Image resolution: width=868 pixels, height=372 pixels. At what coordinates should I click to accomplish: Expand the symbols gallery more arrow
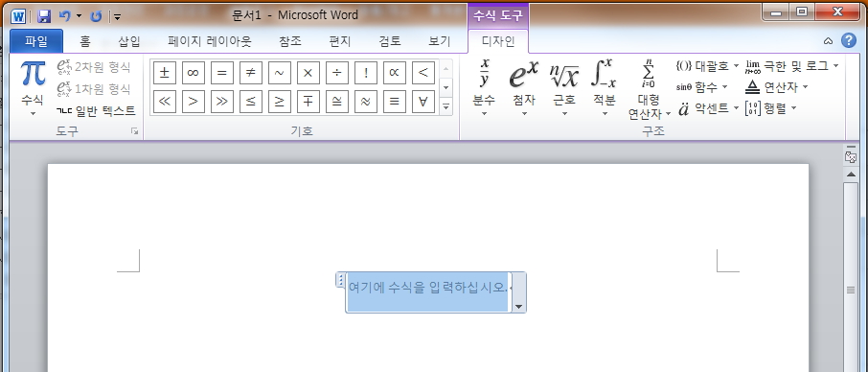[446, 106]
